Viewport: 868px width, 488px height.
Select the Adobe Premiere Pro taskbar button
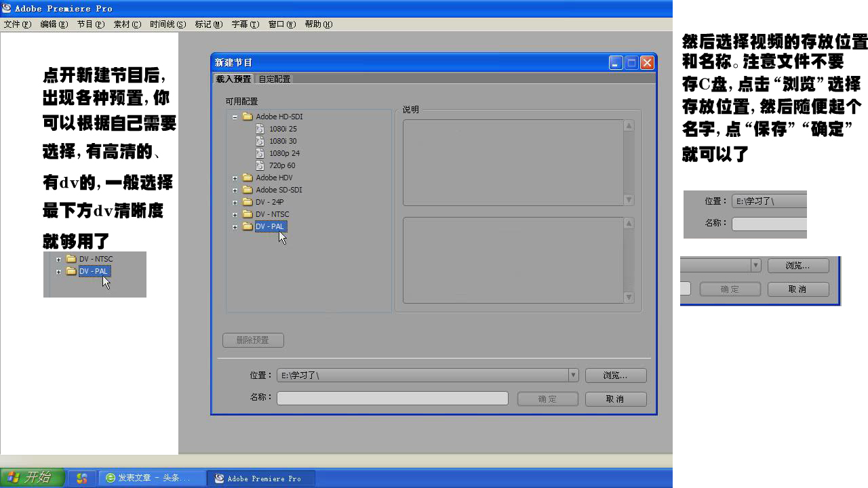pyautogui.click(x=261, y=479)
